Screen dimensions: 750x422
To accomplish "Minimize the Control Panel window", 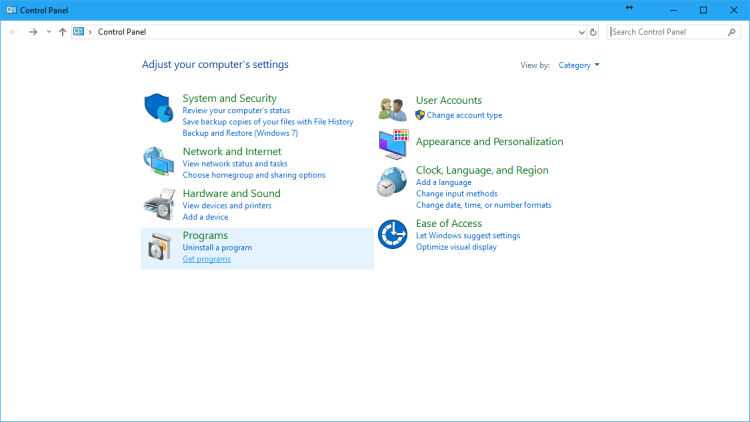I will coord(673,10).
